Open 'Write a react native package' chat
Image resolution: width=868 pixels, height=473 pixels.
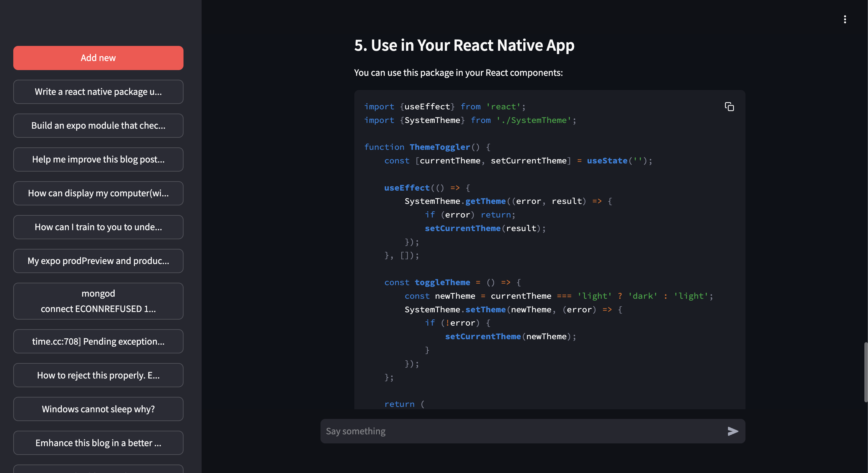point(98,92)
